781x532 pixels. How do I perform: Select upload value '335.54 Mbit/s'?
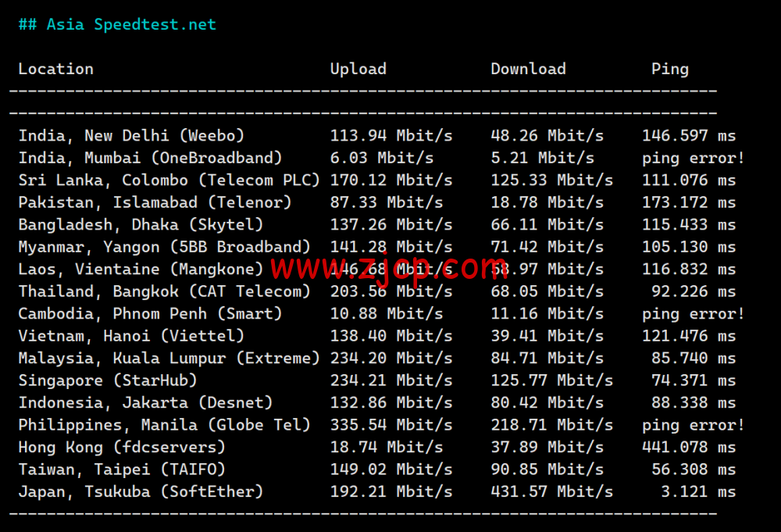[391, 425]
